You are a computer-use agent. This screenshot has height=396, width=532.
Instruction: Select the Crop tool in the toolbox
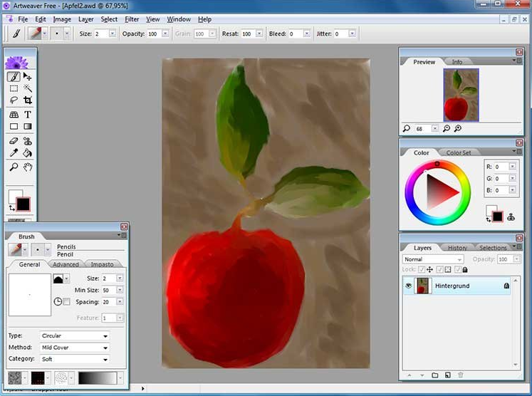pos(28,101)
